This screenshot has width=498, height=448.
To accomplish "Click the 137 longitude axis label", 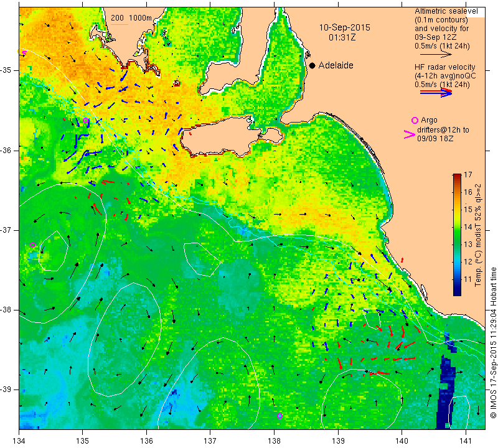I will coord(210,441).
